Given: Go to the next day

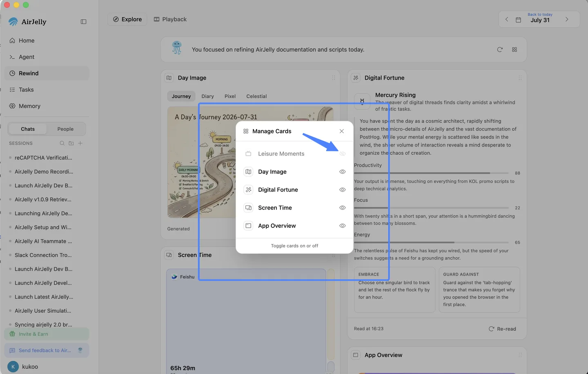Looking at the screenshot, I should tap(567, 19).
